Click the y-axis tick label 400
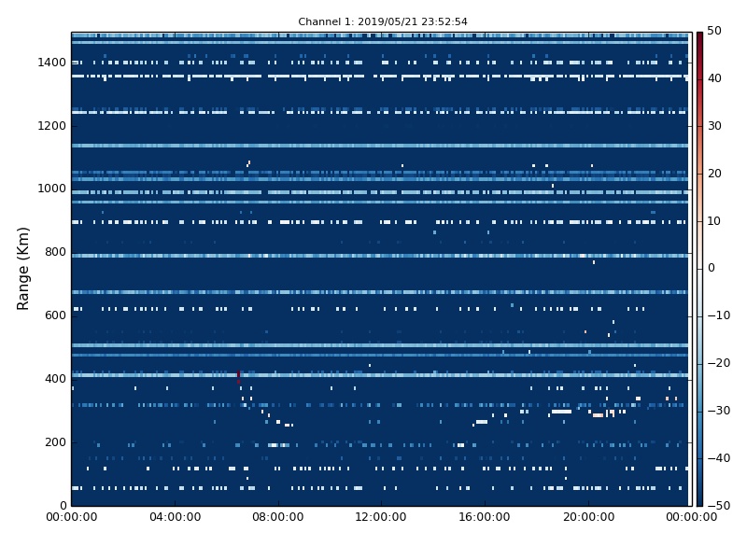 [55, 379]
